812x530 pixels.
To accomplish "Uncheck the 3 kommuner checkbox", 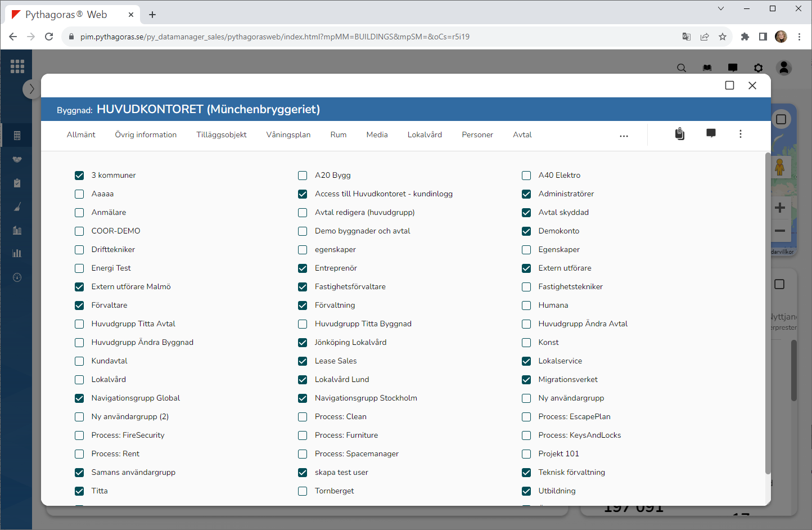I will pyautogui.click(x=79, y=176).
